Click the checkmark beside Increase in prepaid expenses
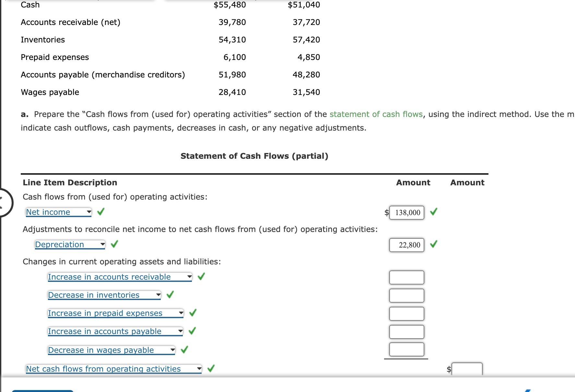The image size is (575, 392). click(x=193, y=313)
